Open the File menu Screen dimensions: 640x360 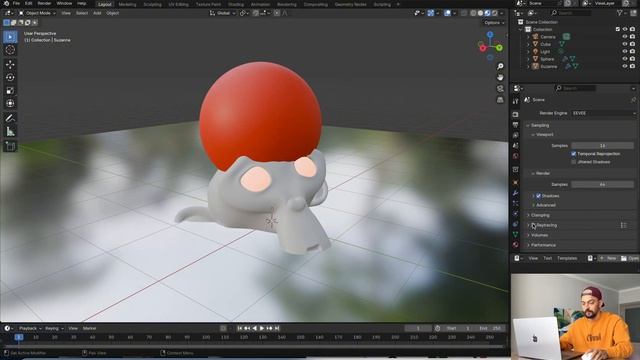[16, 4]
